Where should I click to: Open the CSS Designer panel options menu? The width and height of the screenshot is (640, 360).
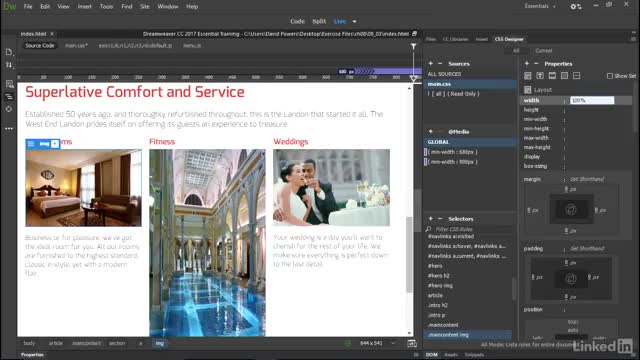(x=633, y=39)
